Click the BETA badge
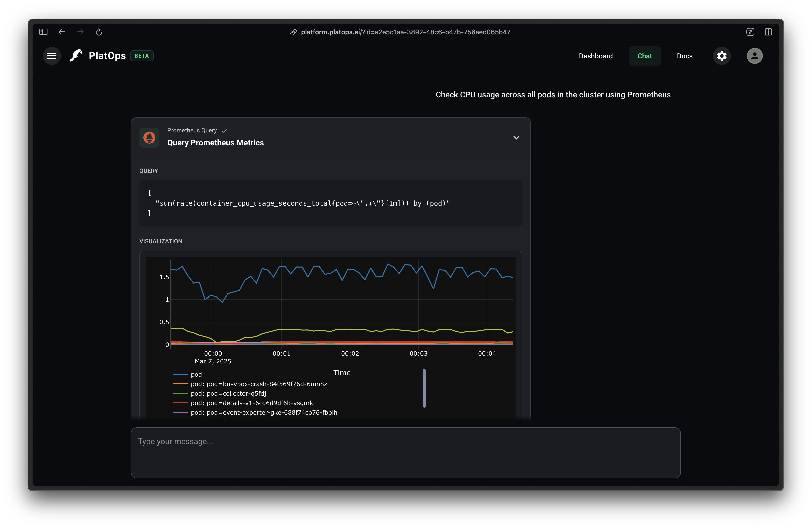The height and width of the screenshot is (528, 812). point(141,56)
